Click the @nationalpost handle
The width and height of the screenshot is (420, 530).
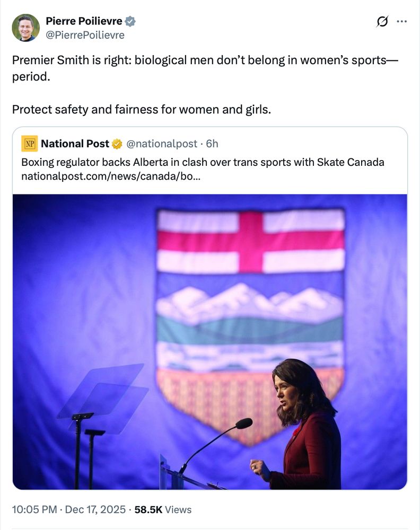pos(160,143)
